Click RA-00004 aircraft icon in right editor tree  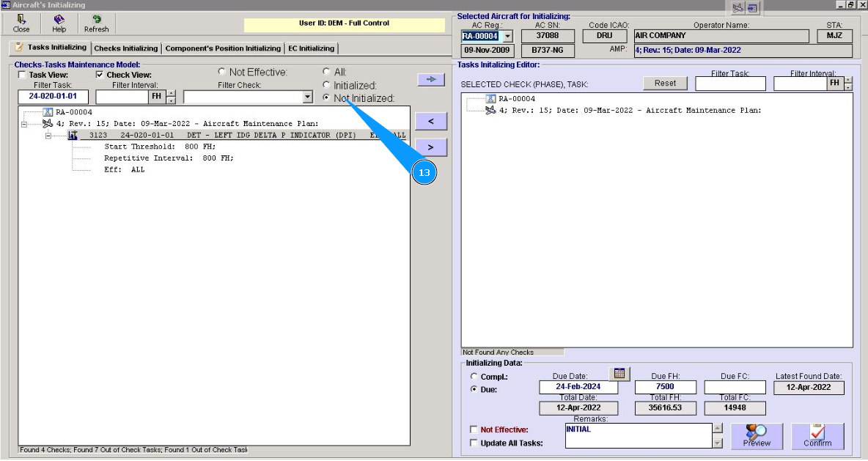(x=490, y=98)
